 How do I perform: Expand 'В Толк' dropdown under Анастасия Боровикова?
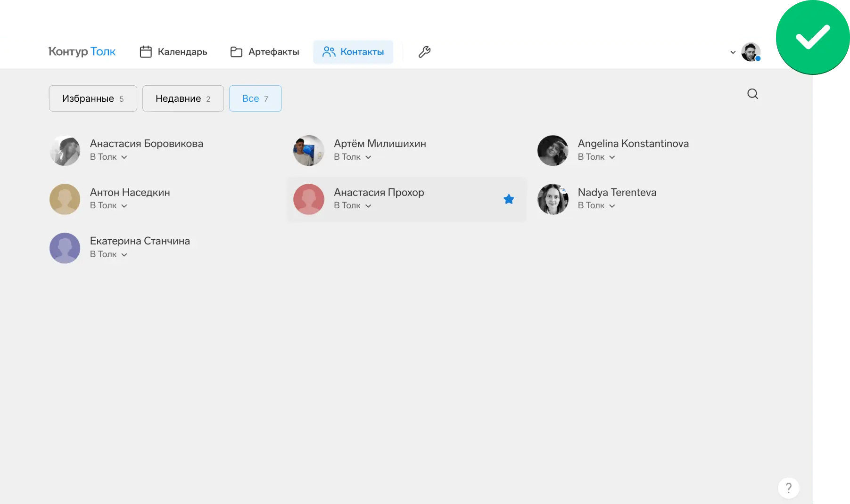(109, 157)
